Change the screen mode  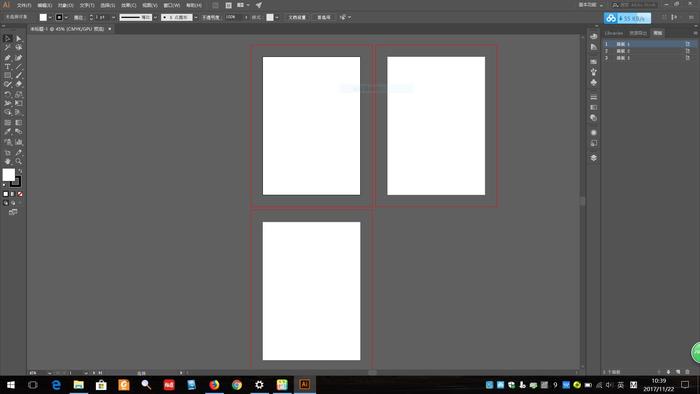click(13, 212)
